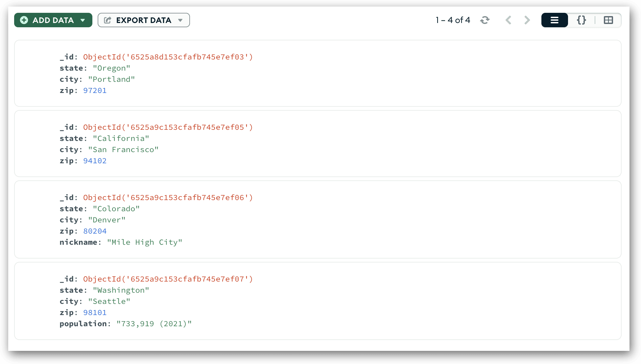Go to previous page of documents

(x=509, y=20)
